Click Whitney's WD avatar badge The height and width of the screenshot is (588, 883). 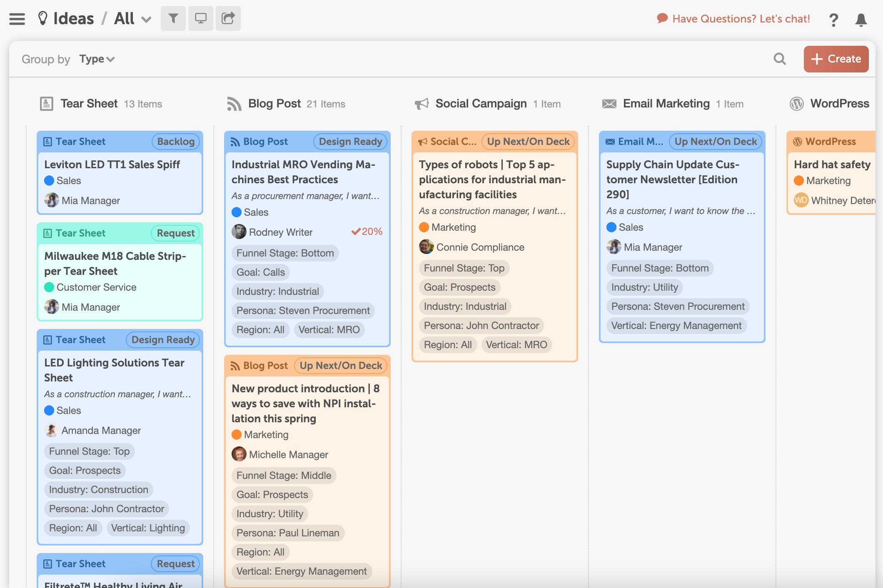[801, 200]
